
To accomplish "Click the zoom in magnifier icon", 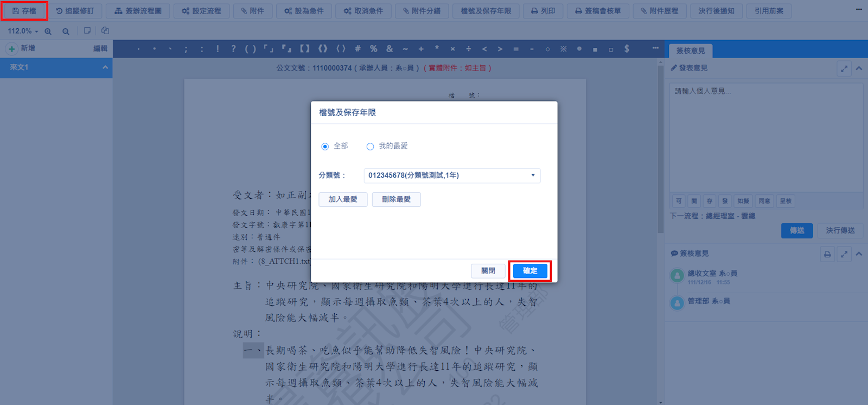I will (x=48, y=31).
